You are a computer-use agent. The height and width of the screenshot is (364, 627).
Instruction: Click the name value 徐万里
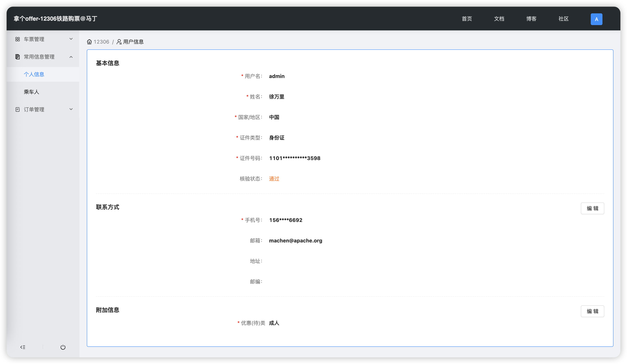277,97
